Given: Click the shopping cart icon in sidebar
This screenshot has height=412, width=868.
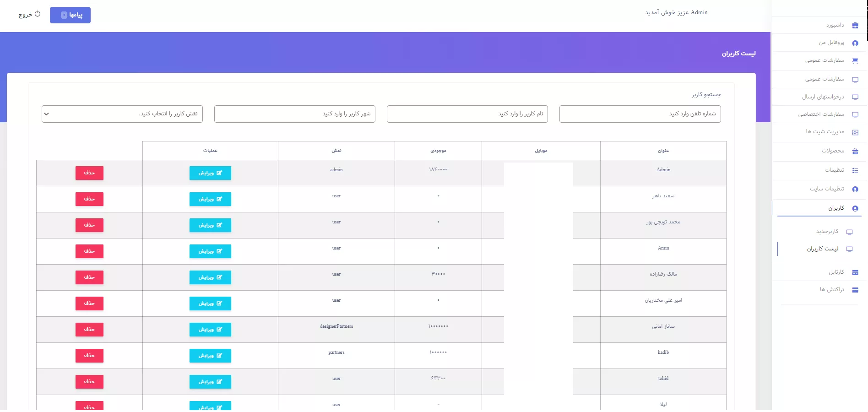Looking at the screenshot, I should pyautogui.click(x=855, y=60).
